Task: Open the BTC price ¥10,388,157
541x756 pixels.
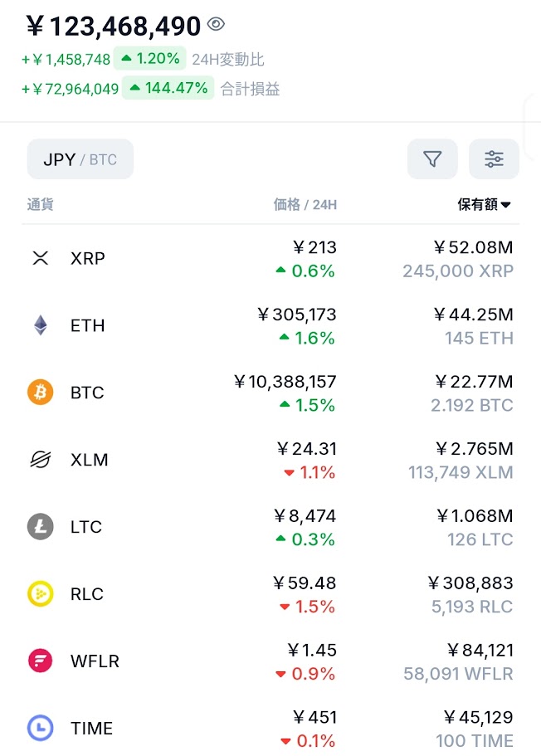Action: (285, 383)
